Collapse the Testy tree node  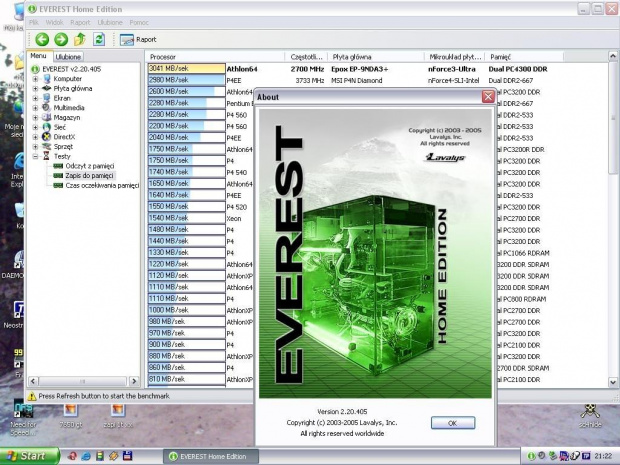[x=36, y=156]
